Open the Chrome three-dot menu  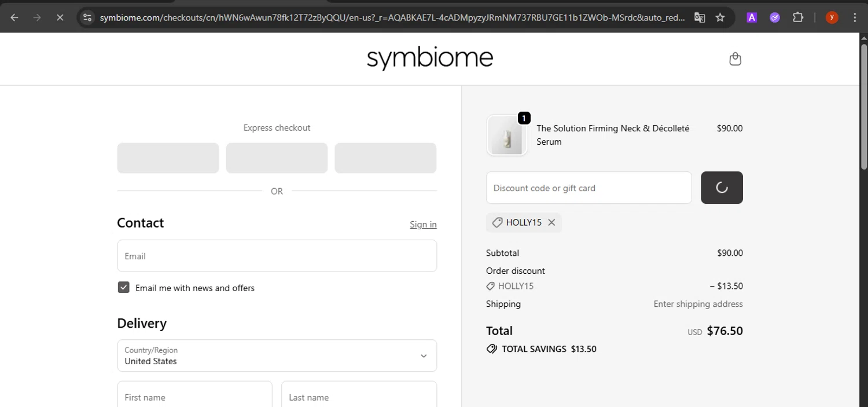point(855,17)
